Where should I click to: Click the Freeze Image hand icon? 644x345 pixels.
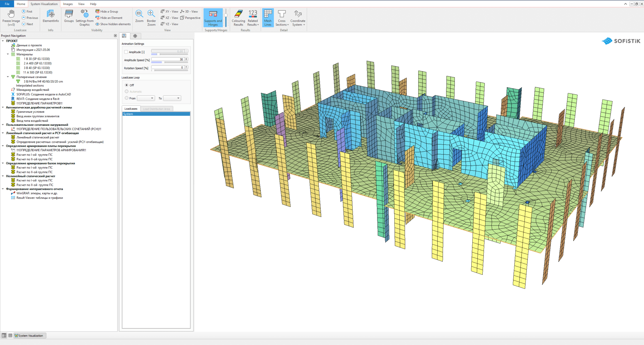coord(11,14)
